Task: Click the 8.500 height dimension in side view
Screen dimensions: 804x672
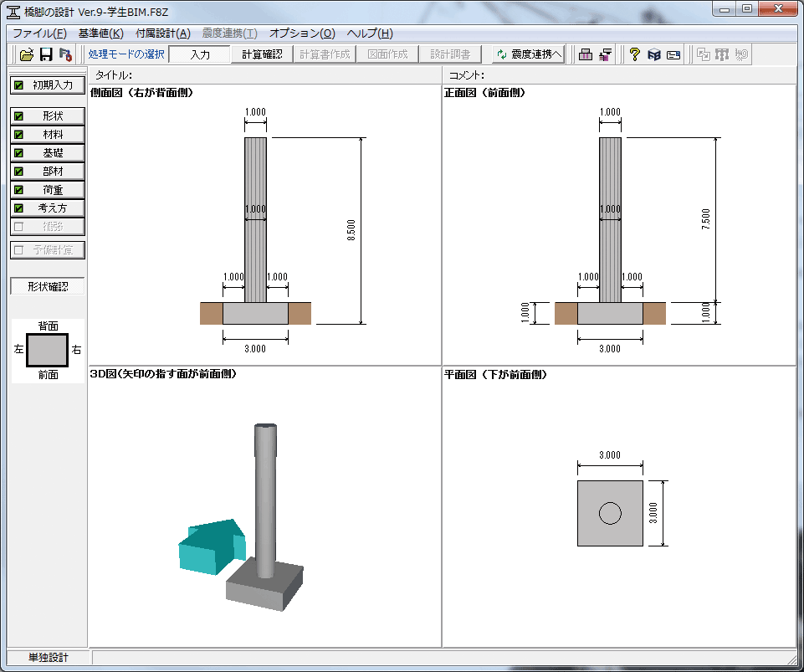Action: tap(351, 230)
